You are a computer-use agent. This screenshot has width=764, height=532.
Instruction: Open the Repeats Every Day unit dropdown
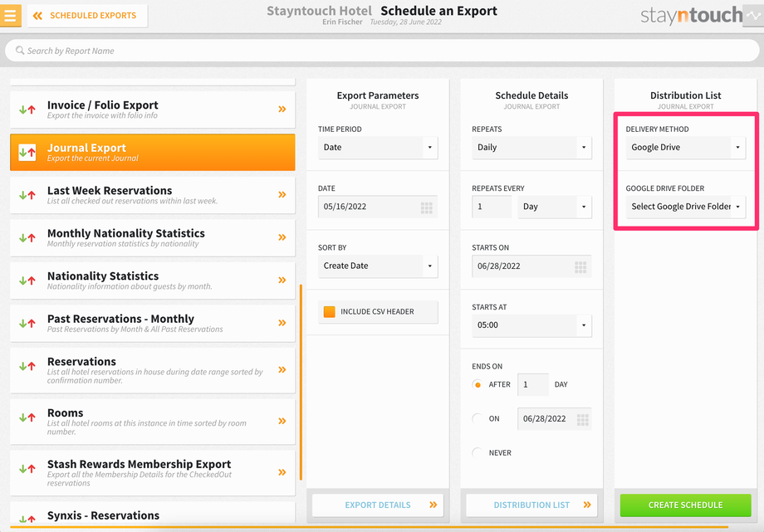[x=555, y=207]
